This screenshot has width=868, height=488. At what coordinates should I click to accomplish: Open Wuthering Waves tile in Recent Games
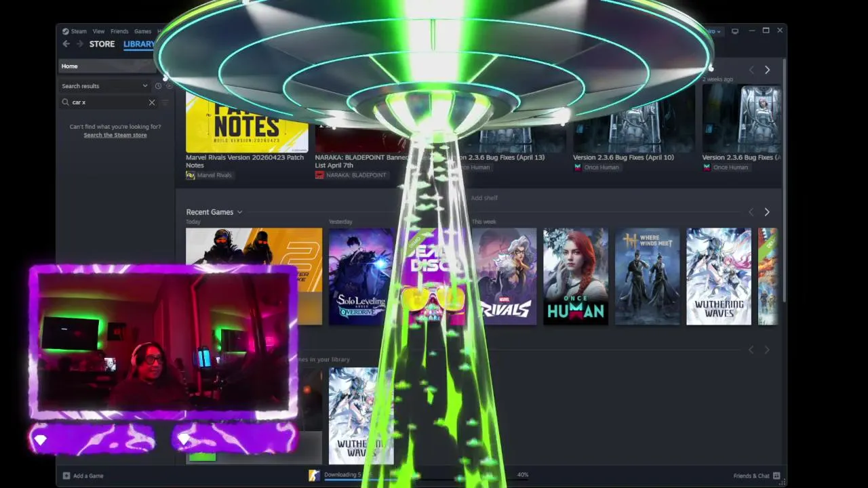719,277
